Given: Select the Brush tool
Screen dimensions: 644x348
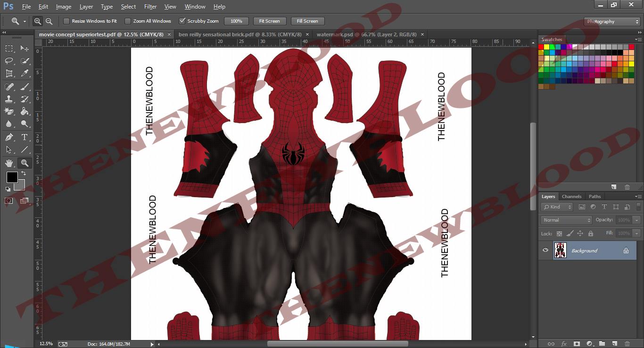Looking at the screenshot, I should (x=25, y=86).
